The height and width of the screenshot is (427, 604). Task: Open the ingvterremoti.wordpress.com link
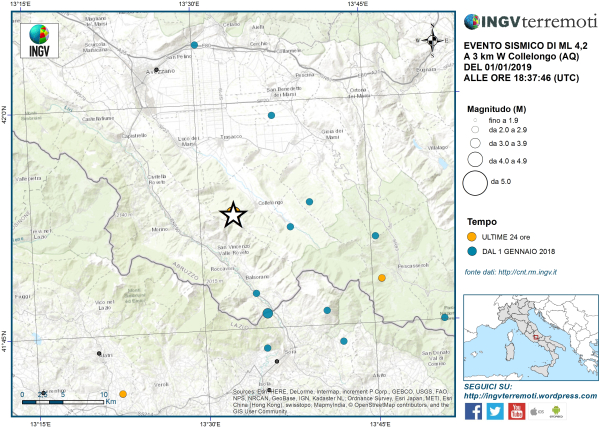click(530, 395)
